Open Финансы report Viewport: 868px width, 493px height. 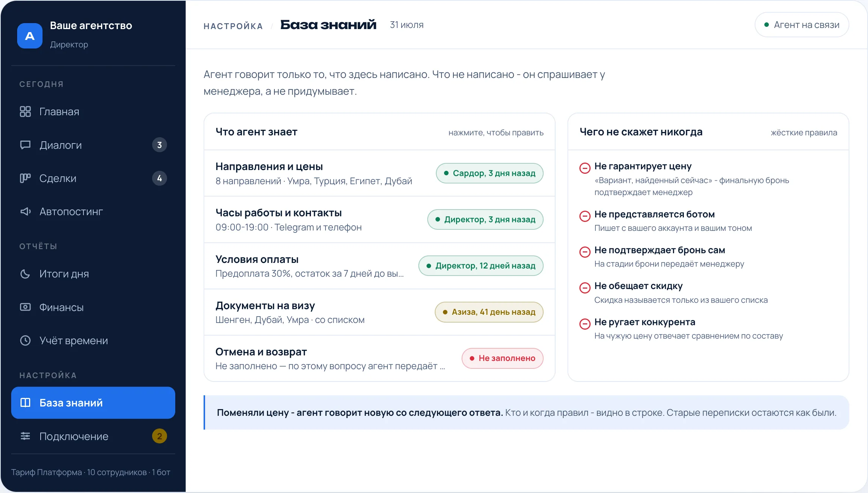pyautogui.click(x=93, y=307)
